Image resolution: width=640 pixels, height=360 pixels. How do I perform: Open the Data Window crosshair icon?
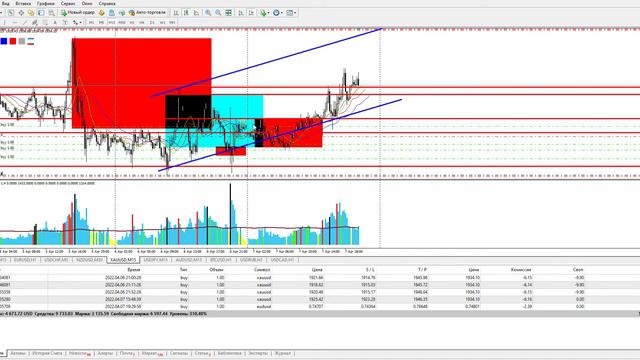click(x=21, y=13)
